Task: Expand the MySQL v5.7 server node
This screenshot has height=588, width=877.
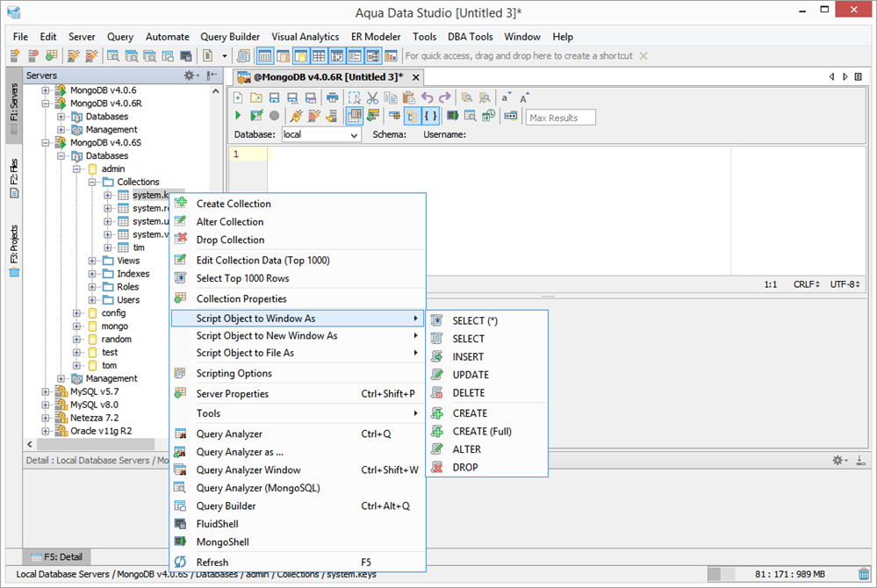Action: point(46,391)
